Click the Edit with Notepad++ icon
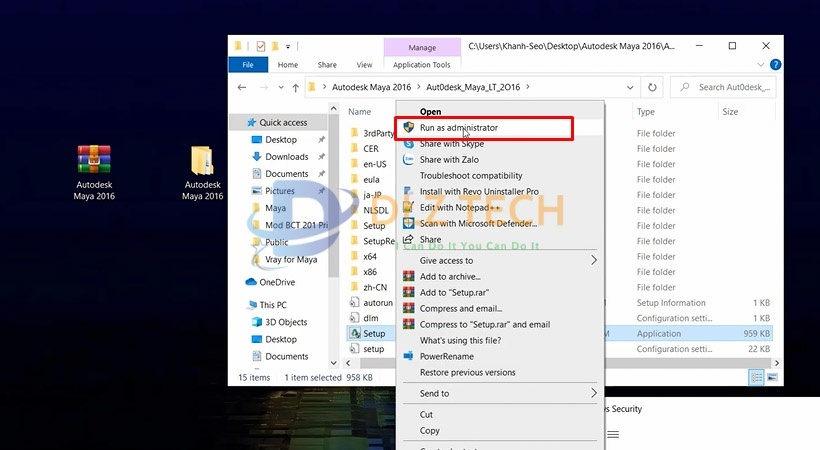The width and height of the screenshot is (820, 450). click(409, 207)
